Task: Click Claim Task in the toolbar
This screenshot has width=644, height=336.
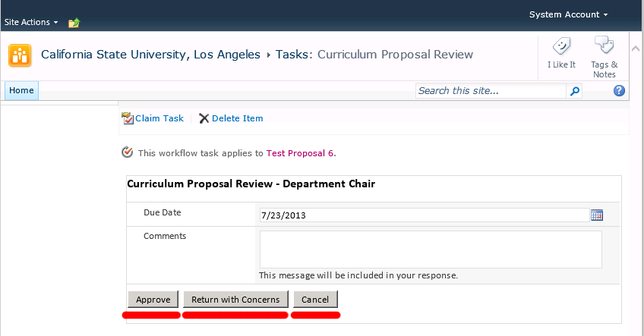Action: (x=153, y=118)
